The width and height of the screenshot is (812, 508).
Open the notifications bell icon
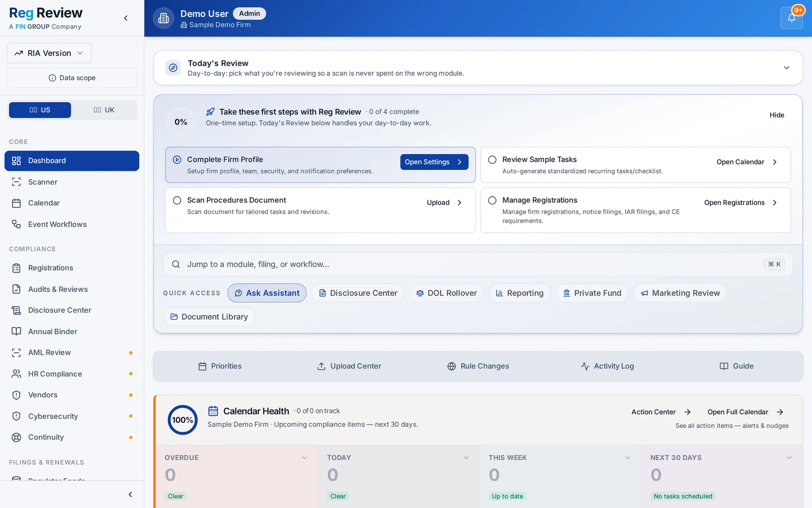[x=791, y=18]
